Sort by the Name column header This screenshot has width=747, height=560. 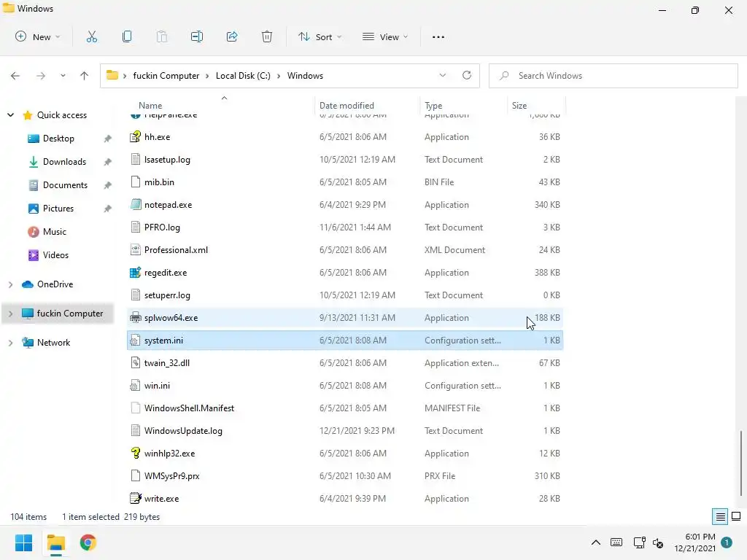(x=150, y=105)
